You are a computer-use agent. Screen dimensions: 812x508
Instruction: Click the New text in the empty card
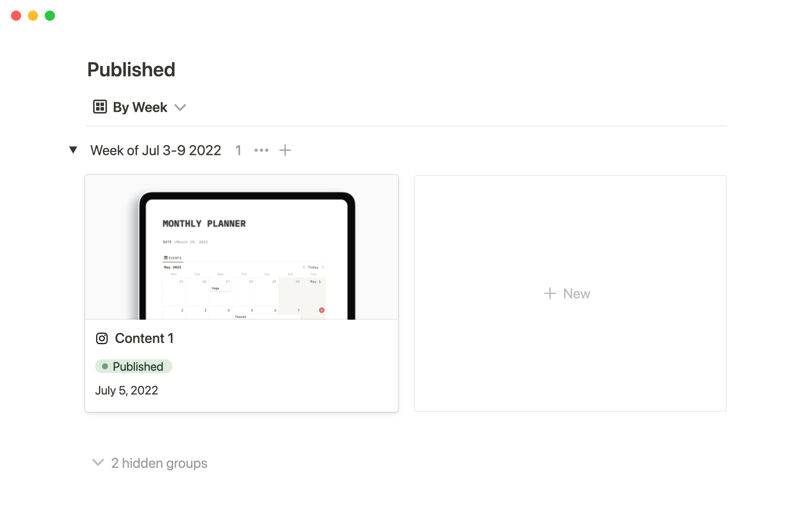tap(576, 294)
